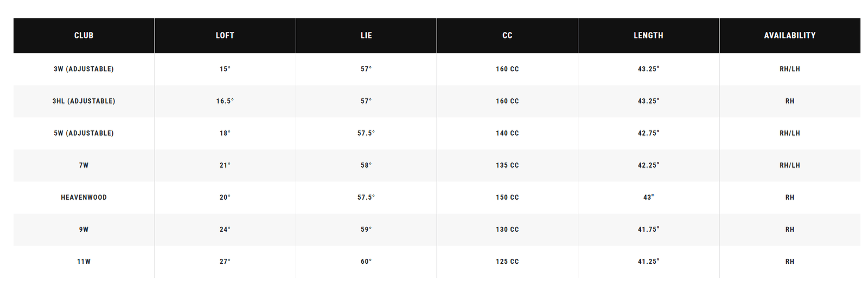Select the 42.75" length value
This screenshot has width=868, height=286.
coord(648,133)
